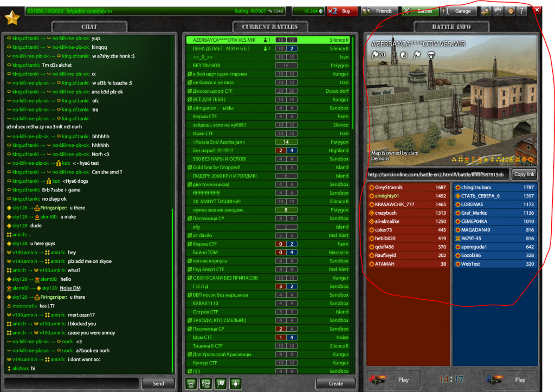Viewport: 555px width, 392px height.
Task: Toggle the Deathmatch battle mode filter
Action: [x=191, y=383]
